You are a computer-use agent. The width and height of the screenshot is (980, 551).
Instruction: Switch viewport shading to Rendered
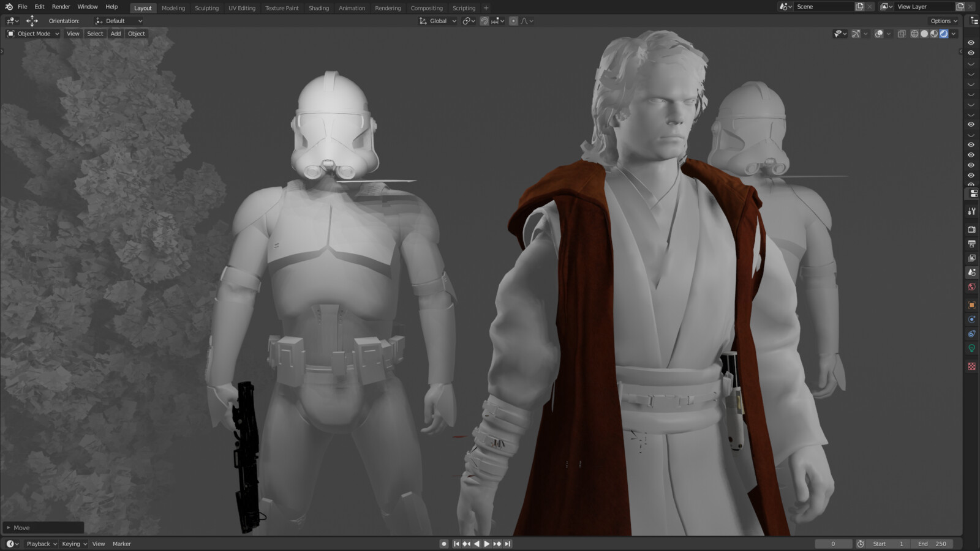click(944, 34)
